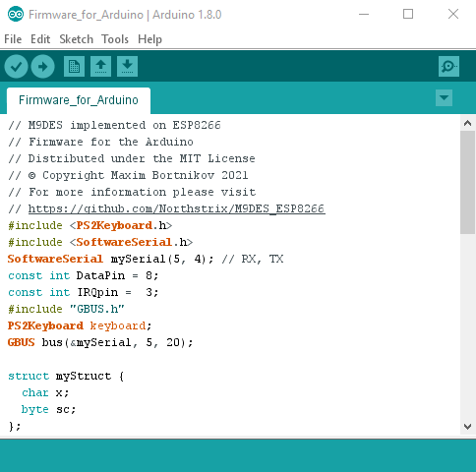Minimize the Arduino window
The width and height of the screenshot is (476, 472).
point(364,14)
